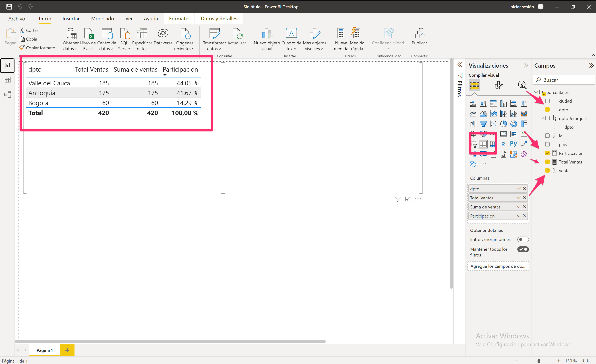Open the Orígenes recientes dropdown
596x364 pixels.
click(185, 39)
